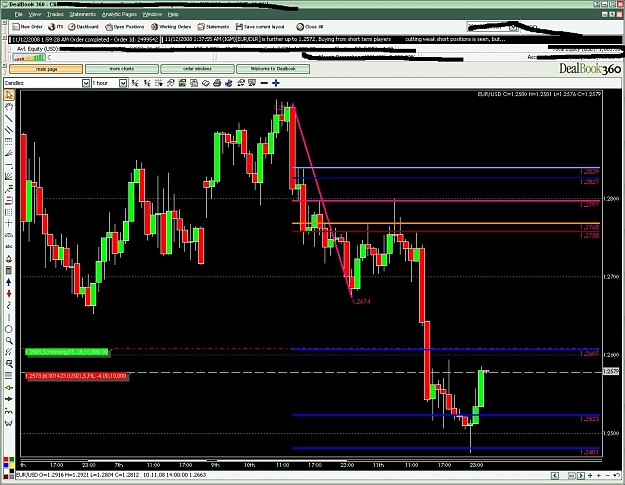Select the circle drawing tool
The image size is (625, 485).
point(9,329)
